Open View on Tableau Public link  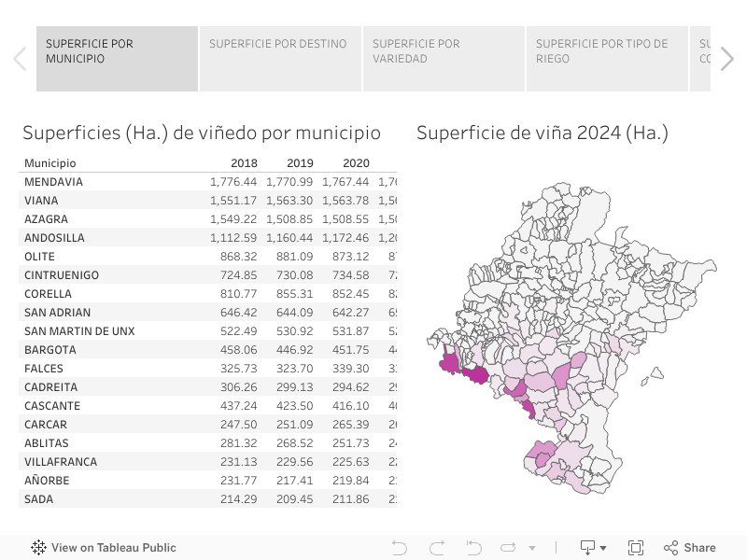tap(114, 548)
